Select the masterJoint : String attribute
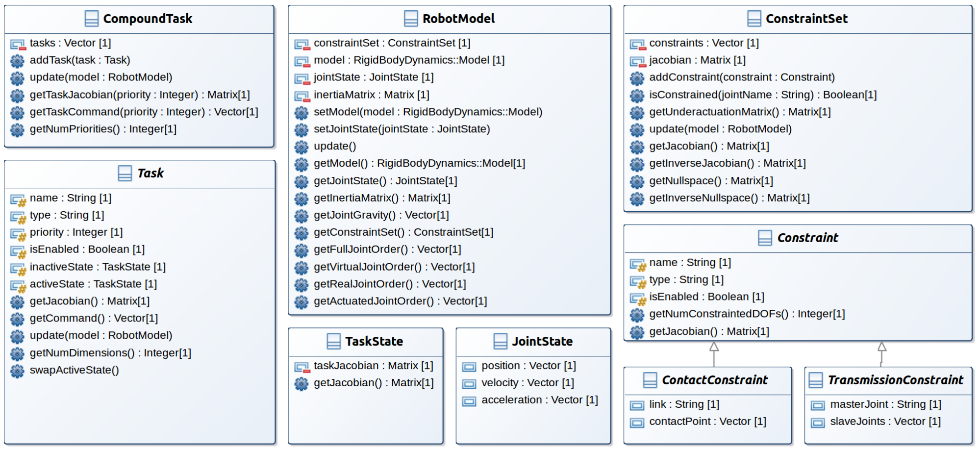Screen dimensions: 980x449 (885, 404)
